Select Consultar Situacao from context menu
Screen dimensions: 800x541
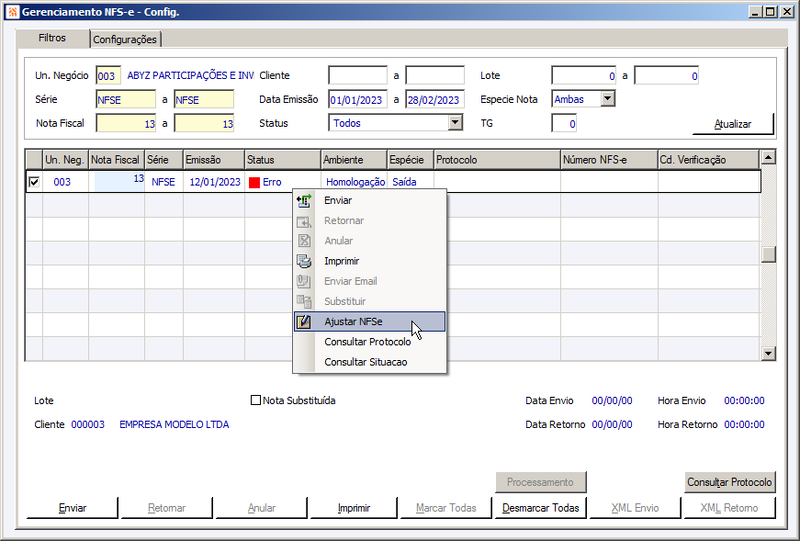click(366, 362)
